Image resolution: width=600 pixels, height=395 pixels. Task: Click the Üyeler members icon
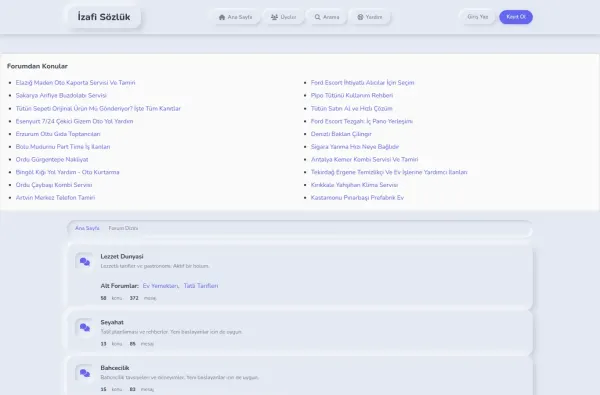click(x=274, y=17)
